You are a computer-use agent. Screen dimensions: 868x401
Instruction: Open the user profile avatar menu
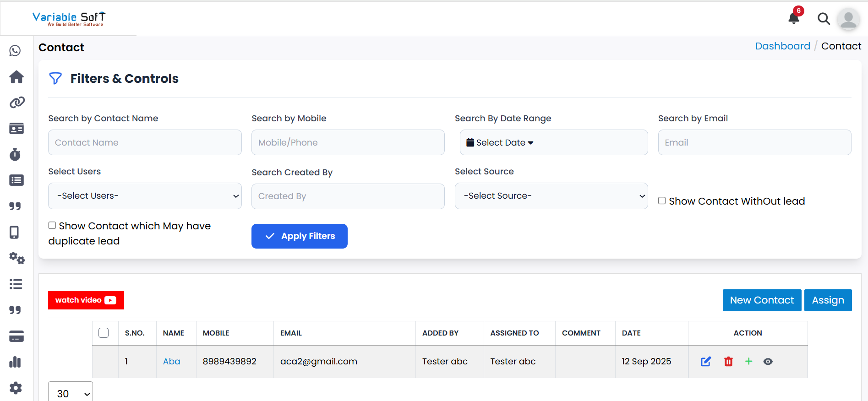[848, 19]
